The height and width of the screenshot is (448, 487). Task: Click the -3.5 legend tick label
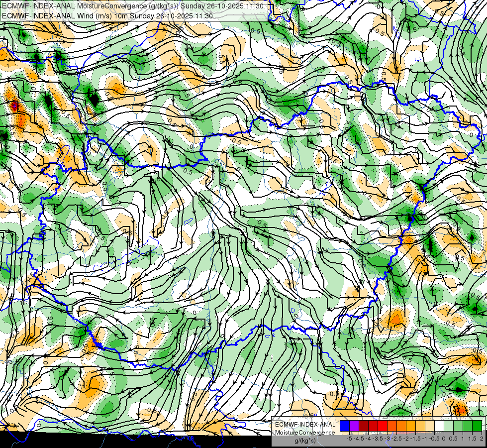click(378, 439)
